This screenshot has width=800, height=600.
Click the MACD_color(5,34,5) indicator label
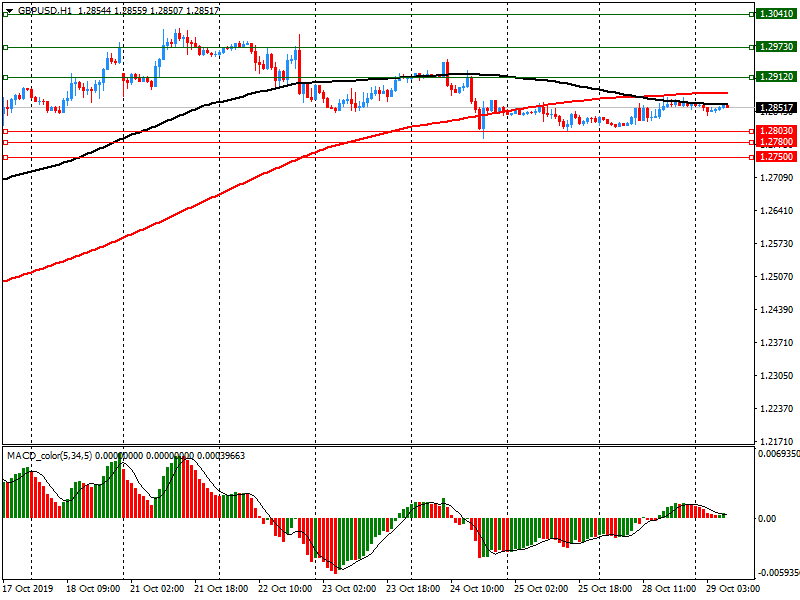tap(49, 456)
